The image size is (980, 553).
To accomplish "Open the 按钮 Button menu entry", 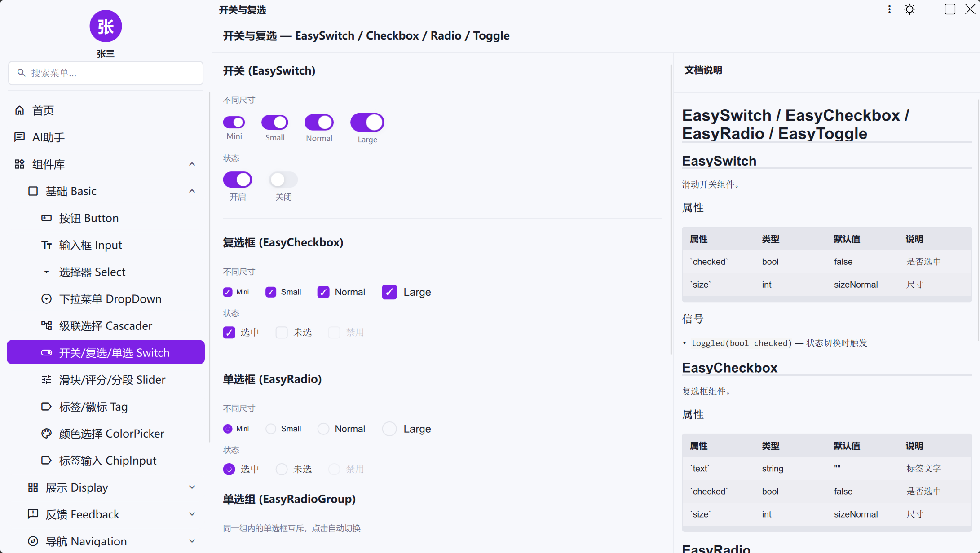I will 106,218.
